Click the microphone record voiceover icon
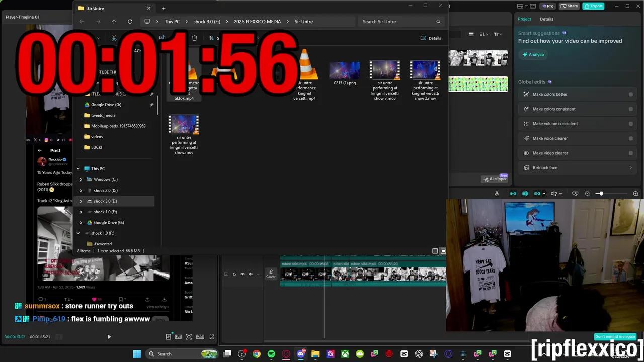 pos(497,194)
